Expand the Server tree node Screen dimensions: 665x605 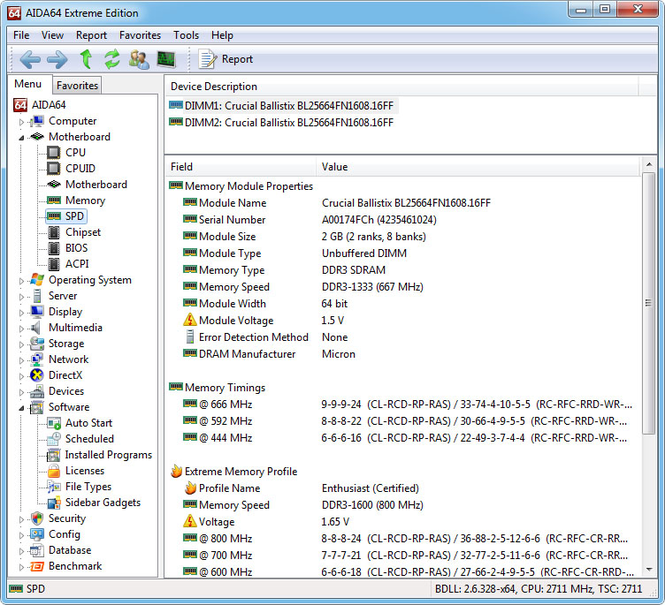[x=21, y=297]
